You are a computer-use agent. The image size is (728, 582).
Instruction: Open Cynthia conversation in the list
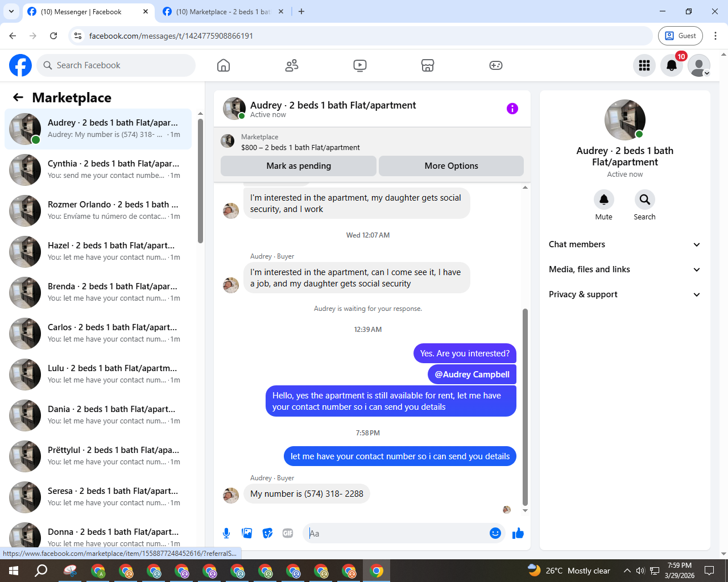(x=98, y=170)
